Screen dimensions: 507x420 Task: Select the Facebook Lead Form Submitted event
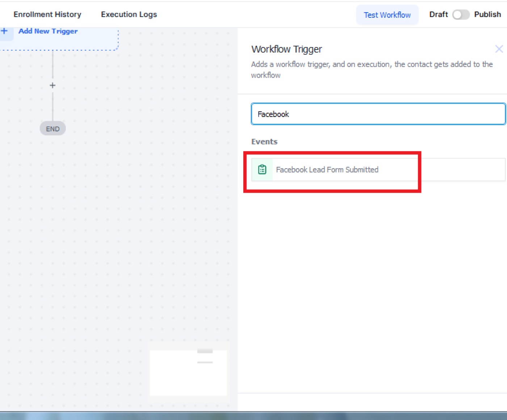click(378, 169)
